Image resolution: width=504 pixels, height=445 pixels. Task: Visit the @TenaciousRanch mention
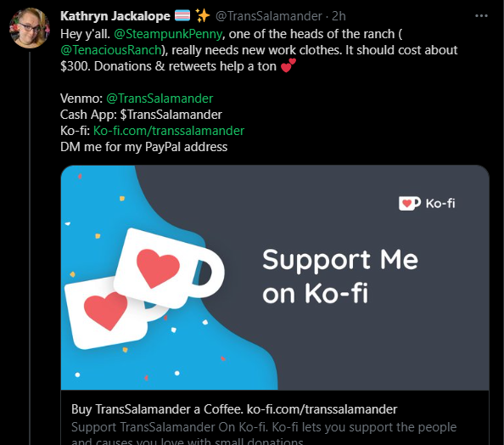click(111, 50)
